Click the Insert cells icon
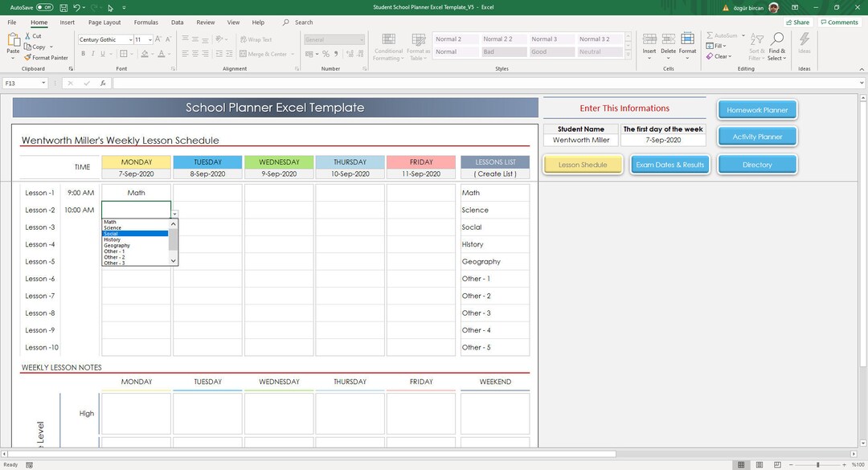This screenshot has width=868, height=470. pyautogui.click(x=649, y=40)
